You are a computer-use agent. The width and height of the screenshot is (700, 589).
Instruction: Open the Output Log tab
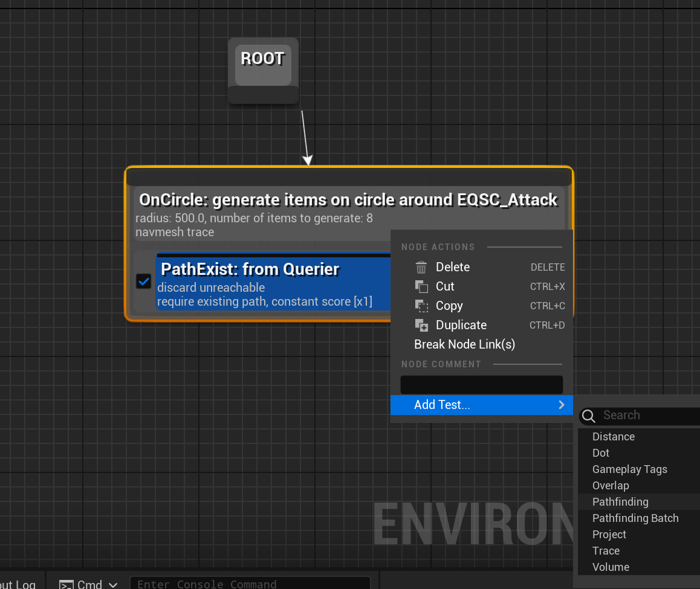(18, 584)
